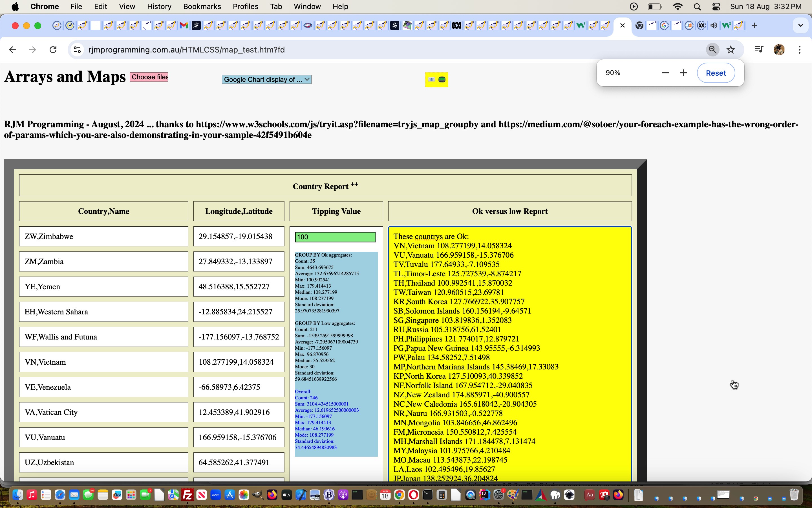Click the ZM,Zambia cell

[x=103, y=261]
